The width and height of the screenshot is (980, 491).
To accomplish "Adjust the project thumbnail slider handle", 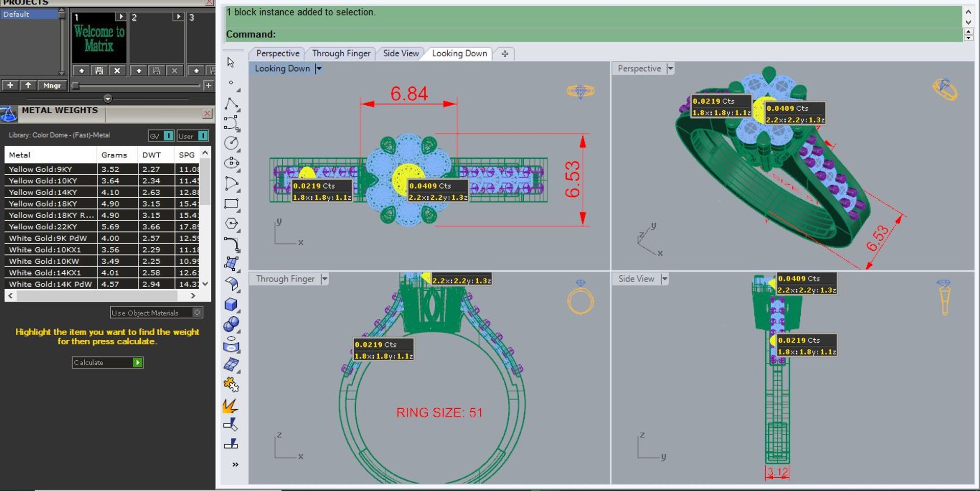I will click(x=76, y=85).
